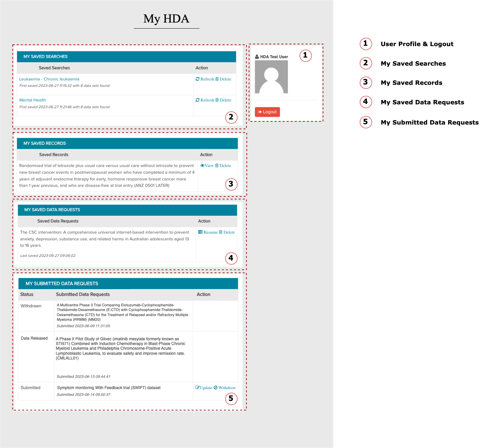488x448 pixels.
Task: Delete the Mental Health saved search
Action: coord(223,100)
